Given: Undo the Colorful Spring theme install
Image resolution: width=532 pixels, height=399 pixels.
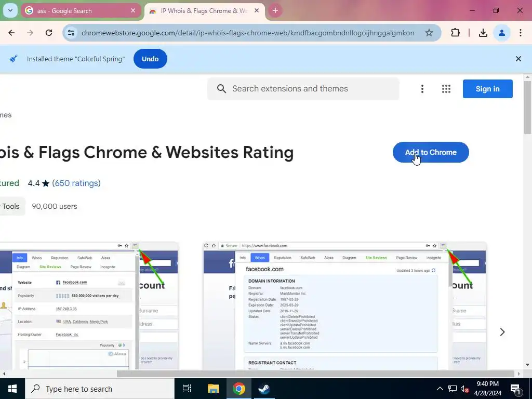Looking at the screenshot, I should [150, 59].
